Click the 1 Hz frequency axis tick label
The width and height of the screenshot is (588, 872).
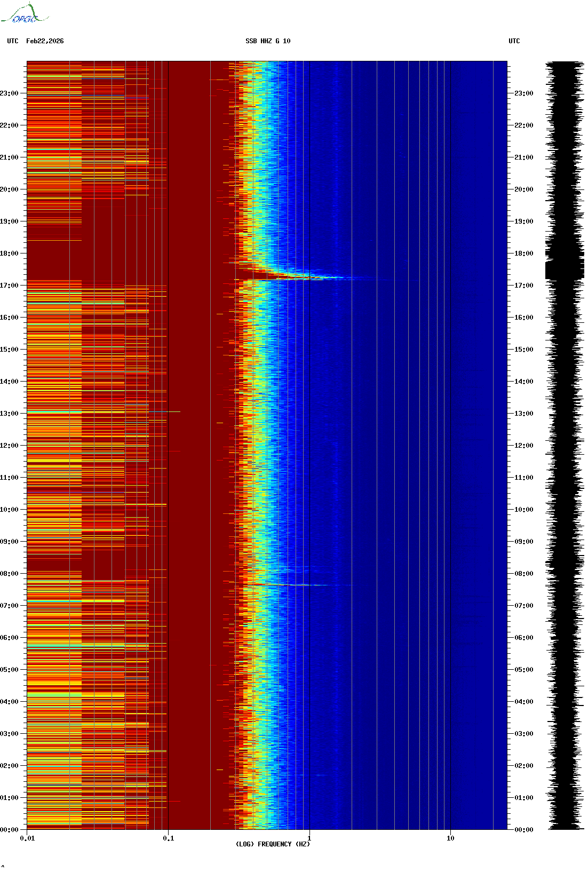[309, 838]
